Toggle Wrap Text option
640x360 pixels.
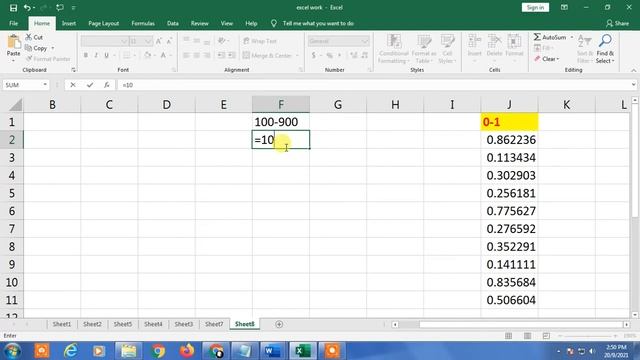[x=260, y=41]
